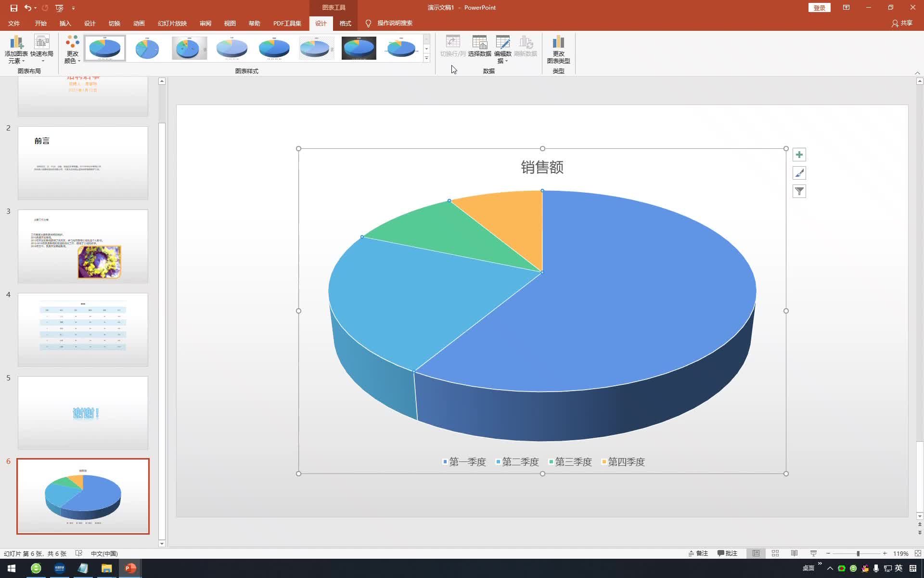Switch to the 插入 tab

click(65, 23)
